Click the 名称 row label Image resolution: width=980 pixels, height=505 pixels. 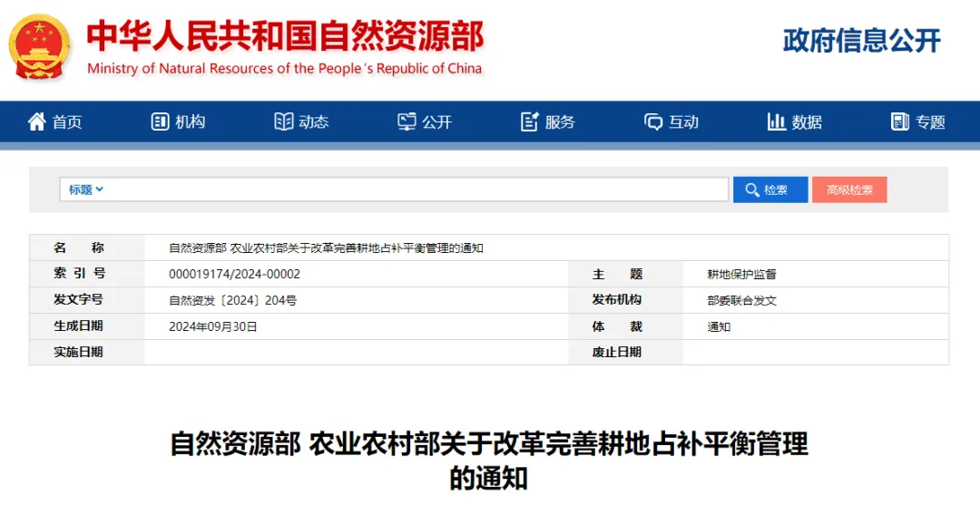[x=79, y=248]
